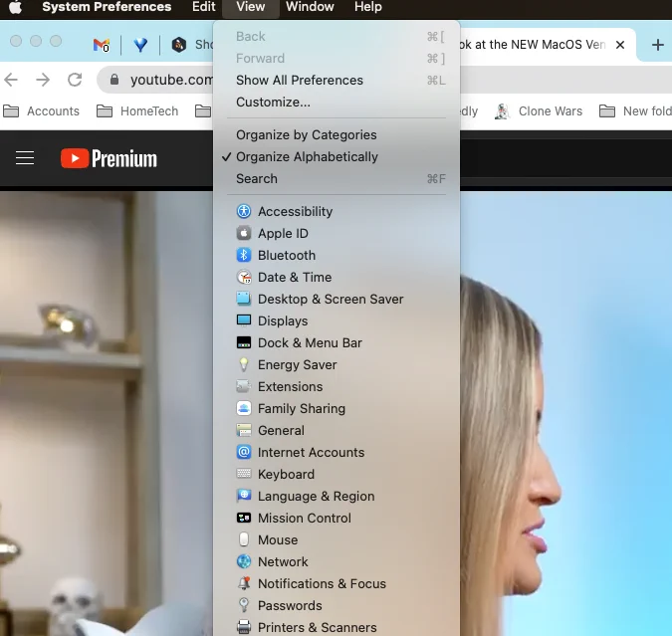This screenshot has height=636, width=672.
Task: Choose Desktop & Screen Saver
Action: tap(336, 299)
